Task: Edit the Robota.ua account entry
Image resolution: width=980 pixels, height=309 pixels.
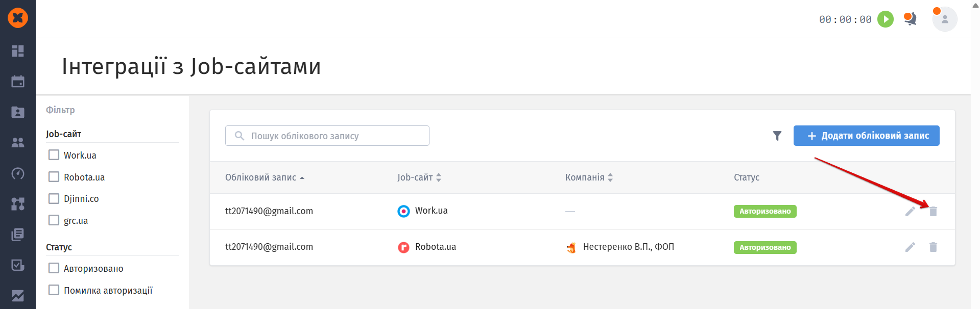Action: (910, 247)
